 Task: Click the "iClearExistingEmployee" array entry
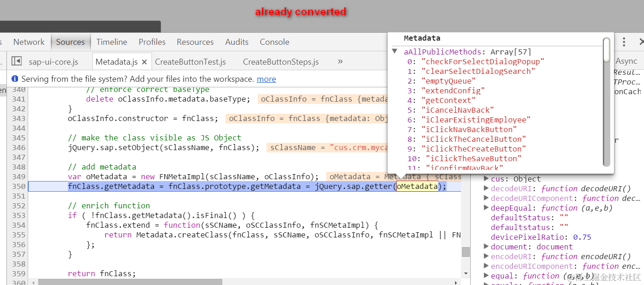click(476, 120)
